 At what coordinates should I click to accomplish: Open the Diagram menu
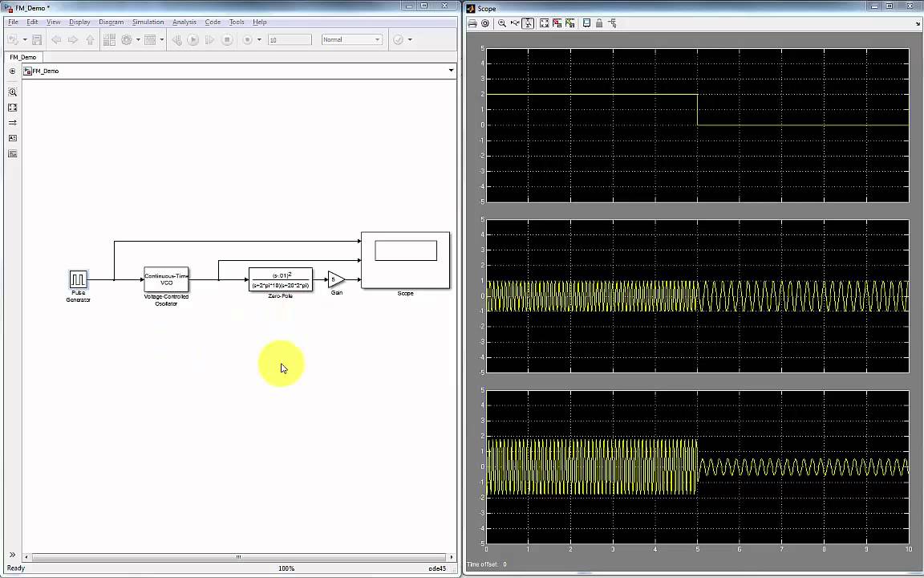coord(111,22)
